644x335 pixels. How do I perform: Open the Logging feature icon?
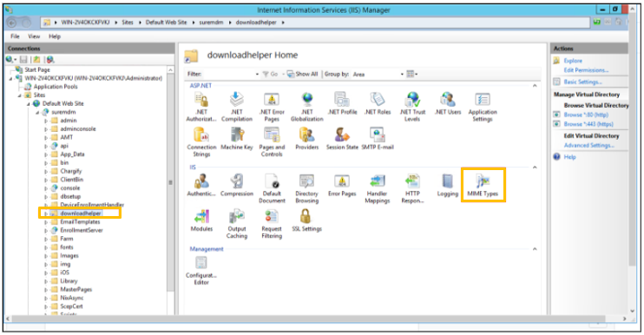click(x=447, y=185)
